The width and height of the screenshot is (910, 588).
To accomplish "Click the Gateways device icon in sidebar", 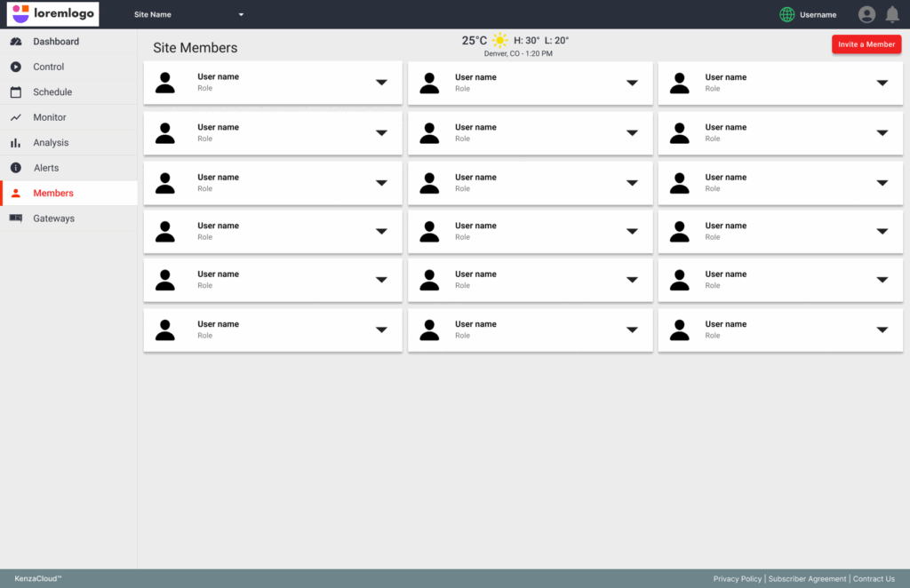I will pos(16,219).
